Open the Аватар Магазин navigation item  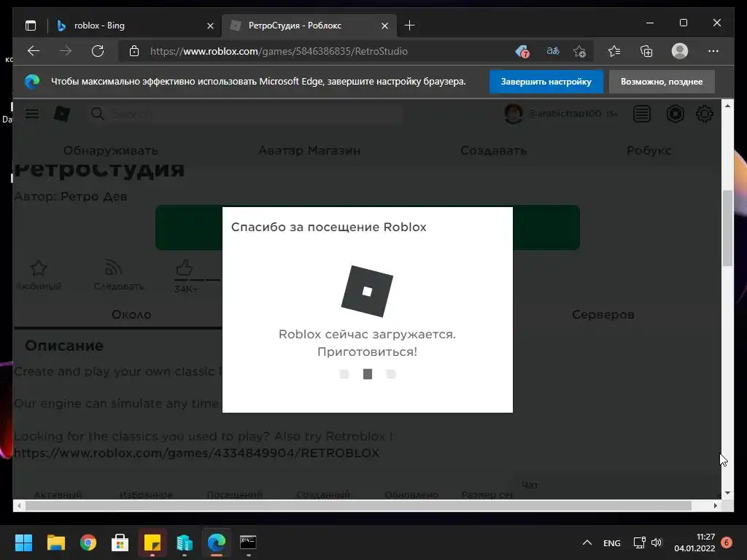point(309,150)
